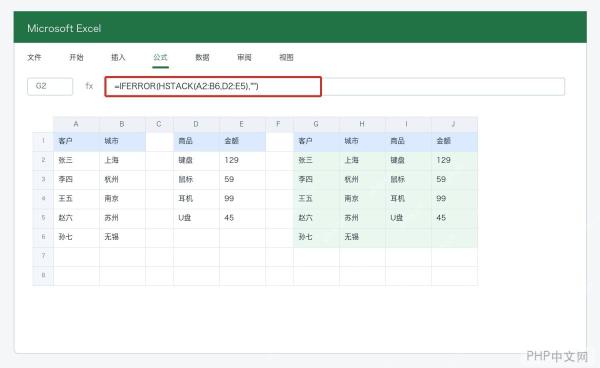Click cell I1 labeled 商品
The image size is (600, 368).
click(x=408, y=141)
